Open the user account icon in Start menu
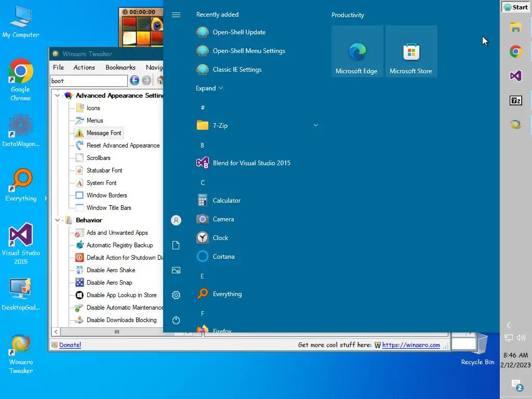Image resolution: width=532 pixels, height=399 pixels. [x=176, y=220]
